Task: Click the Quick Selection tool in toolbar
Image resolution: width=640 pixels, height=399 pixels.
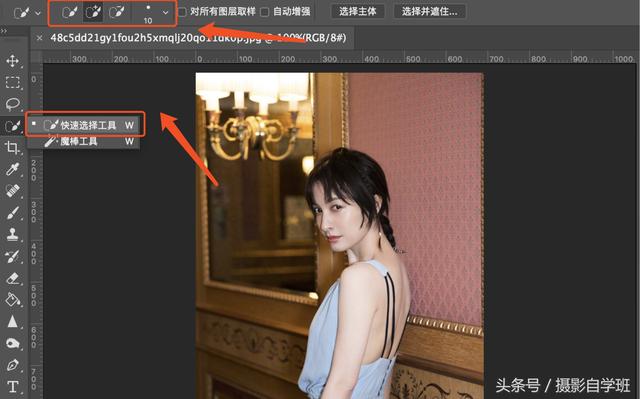Action: pos(12,126)
